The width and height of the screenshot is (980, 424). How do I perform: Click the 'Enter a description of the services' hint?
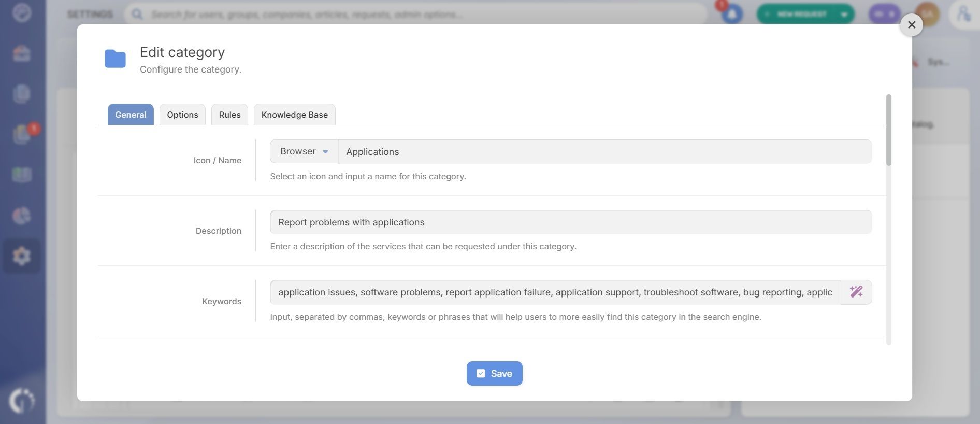click(x=423, y=246)
